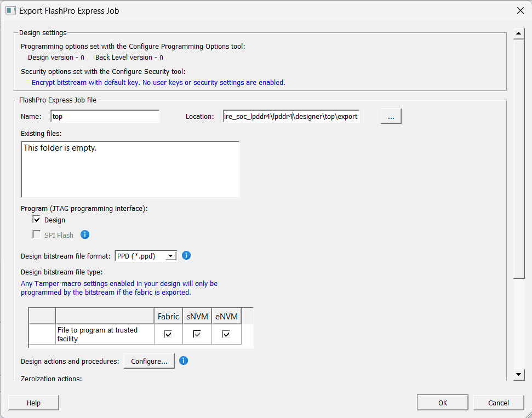
Task: Uncheck the eNVM checkbox in table
Action: pyautogui.click(x=226, y=334)
